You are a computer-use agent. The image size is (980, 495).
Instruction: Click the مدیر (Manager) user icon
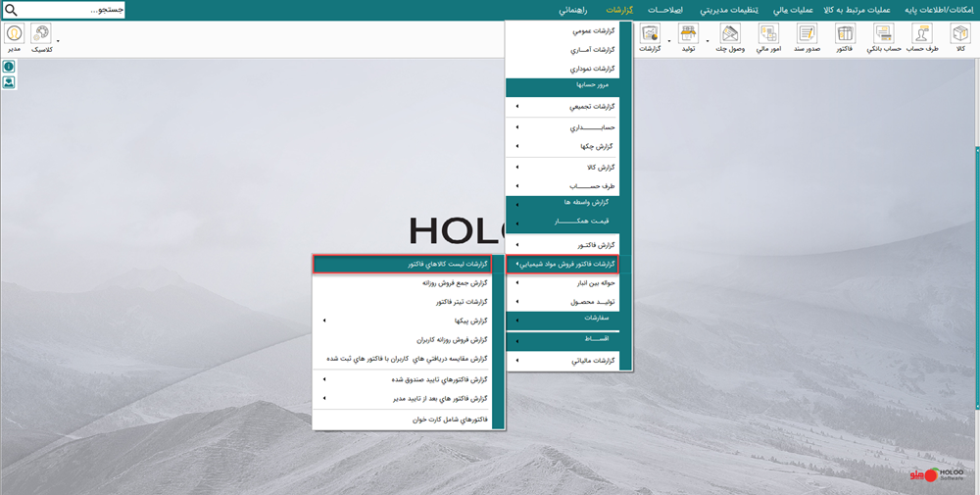(15, 37)
